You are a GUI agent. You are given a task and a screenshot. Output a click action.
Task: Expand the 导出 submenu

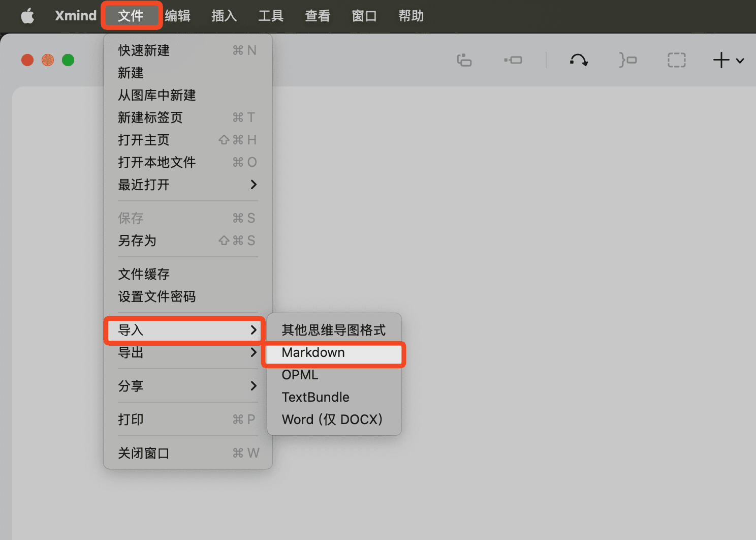[188, 352]
